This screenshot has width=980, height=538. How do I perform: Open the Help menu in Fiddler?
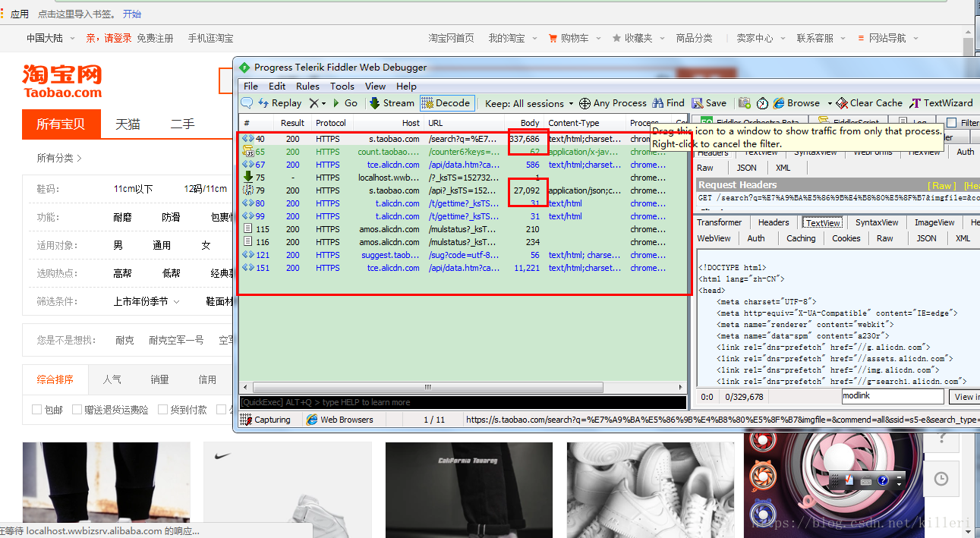pyautogui.click(x=406, y=87)
